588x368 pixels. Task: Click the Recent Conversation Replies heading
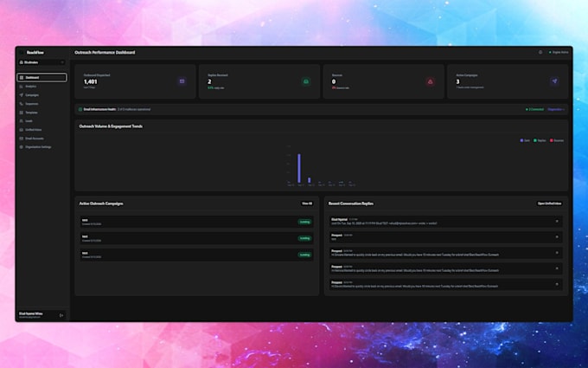[350, 203]
